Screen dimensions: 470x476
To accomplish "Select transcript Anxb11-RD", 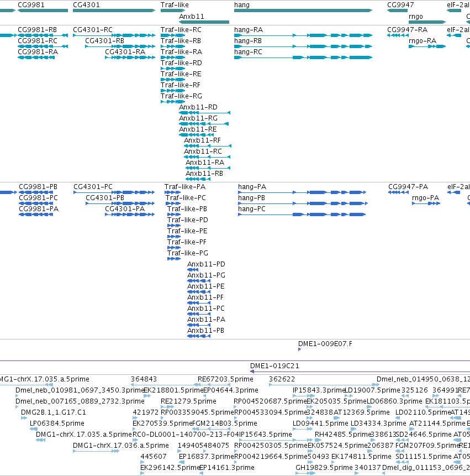I will click(x=205, y=113).
